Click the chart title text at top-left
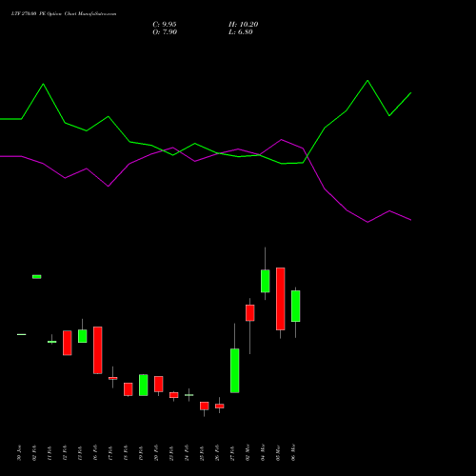The image size is (476, 476). tap(64, 14)
